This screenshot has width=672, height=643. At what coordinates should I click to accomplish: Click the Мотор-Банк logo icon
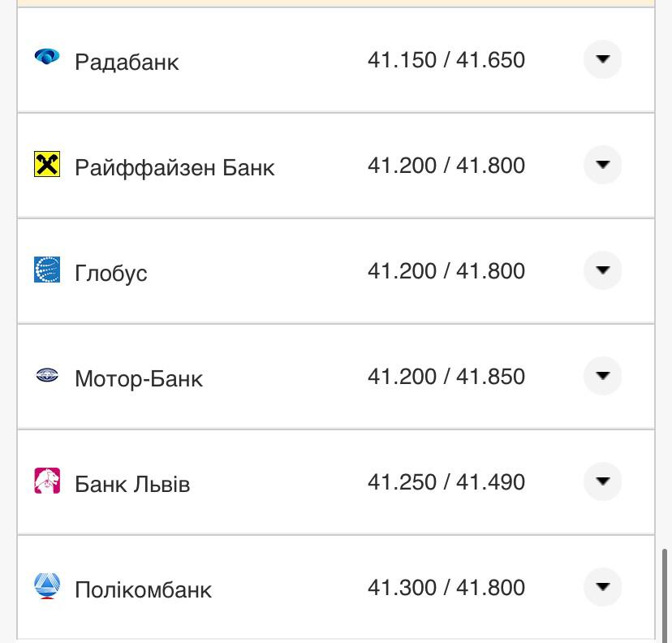coord(47,375)
